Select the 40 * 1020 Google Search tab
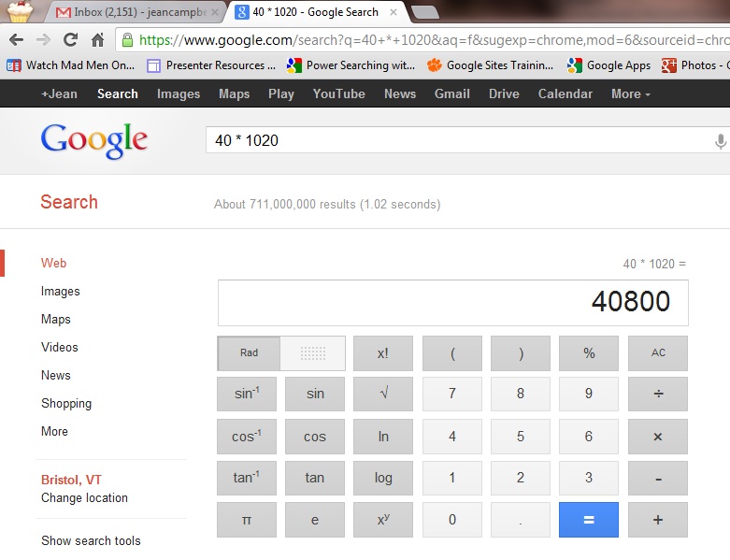This screenshot has height=560, width=730. 317,12
